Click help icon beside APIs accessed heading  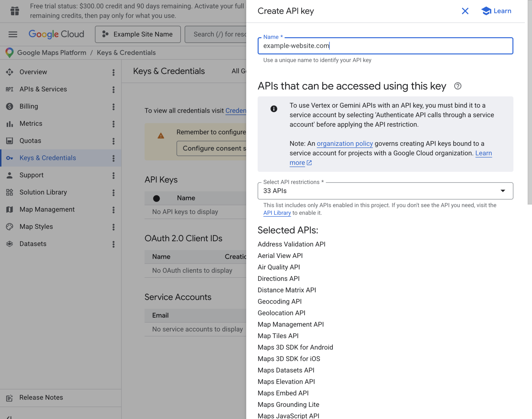point(458,86)
